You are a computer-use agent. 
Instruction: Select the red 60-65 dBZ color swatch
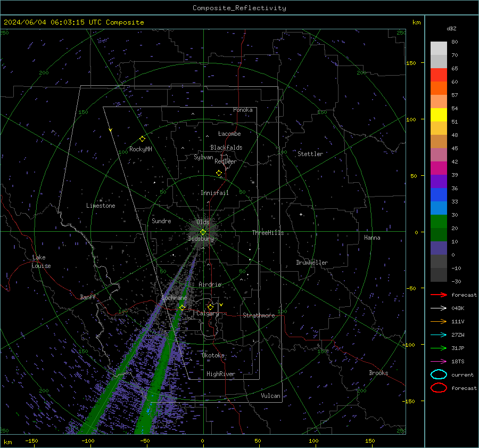(439, 75)
